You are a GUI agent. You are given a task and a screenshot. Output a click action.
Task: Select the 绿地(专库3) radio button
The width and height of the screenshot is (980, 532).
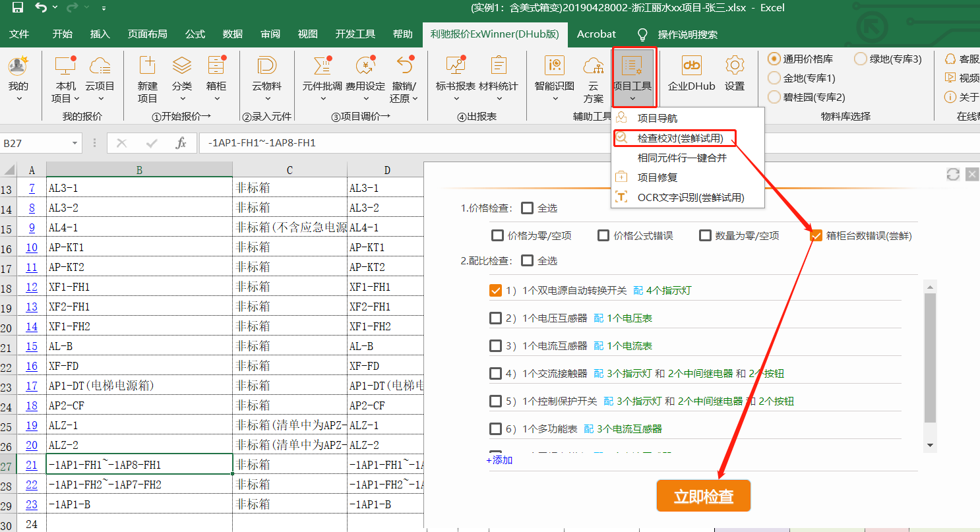tap(861, 59)
